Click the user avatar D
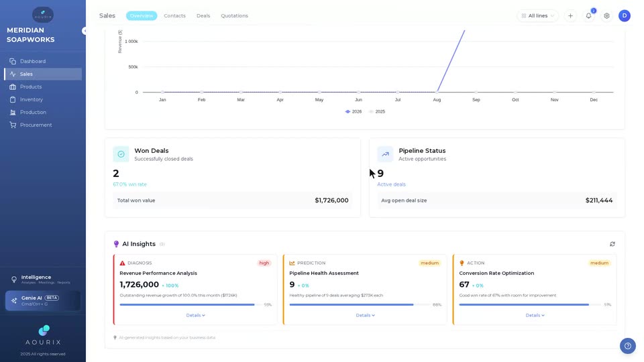The height and width of the screenshot is (362, 644). tap(625, 15)
